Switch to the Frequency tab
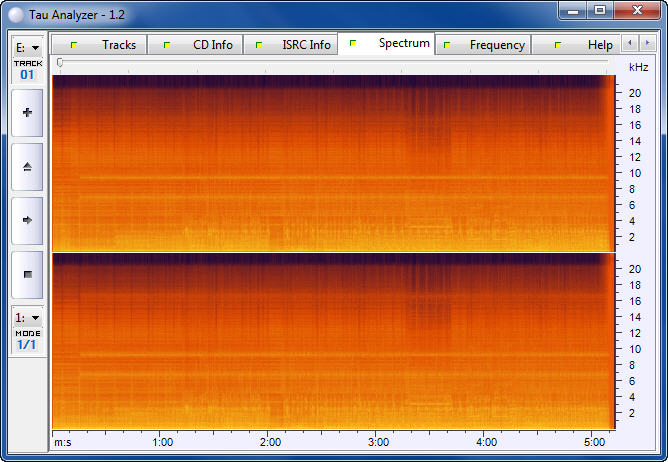668x462 pixels. [x=484, y=45]
